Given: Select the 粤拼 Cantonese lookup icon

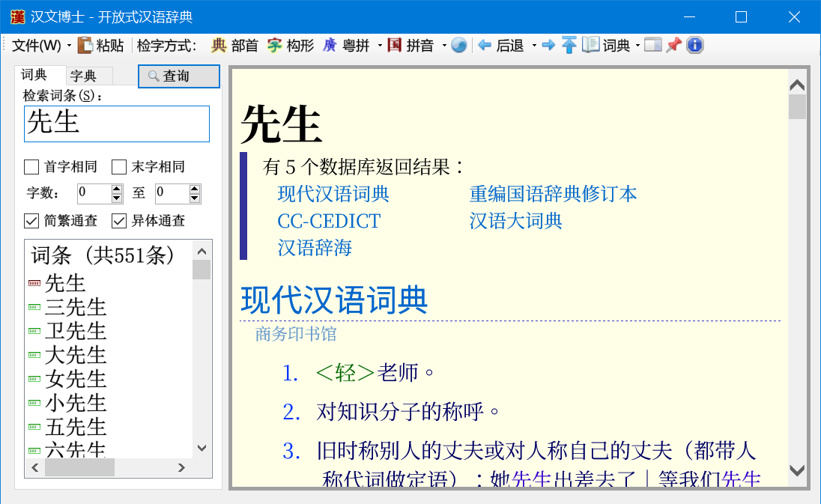Looking at the screenshot, I should click(330, 46).
